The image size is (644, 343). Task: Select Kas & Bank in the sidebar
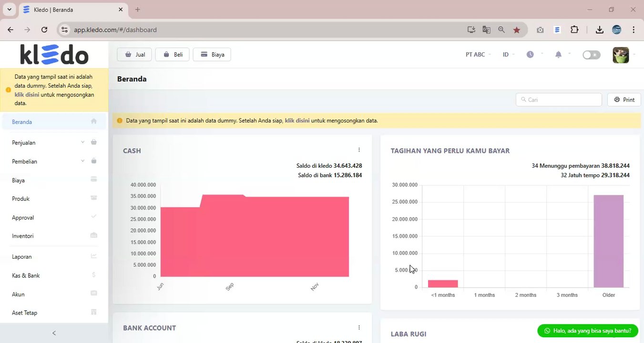[x=54, y=275]
